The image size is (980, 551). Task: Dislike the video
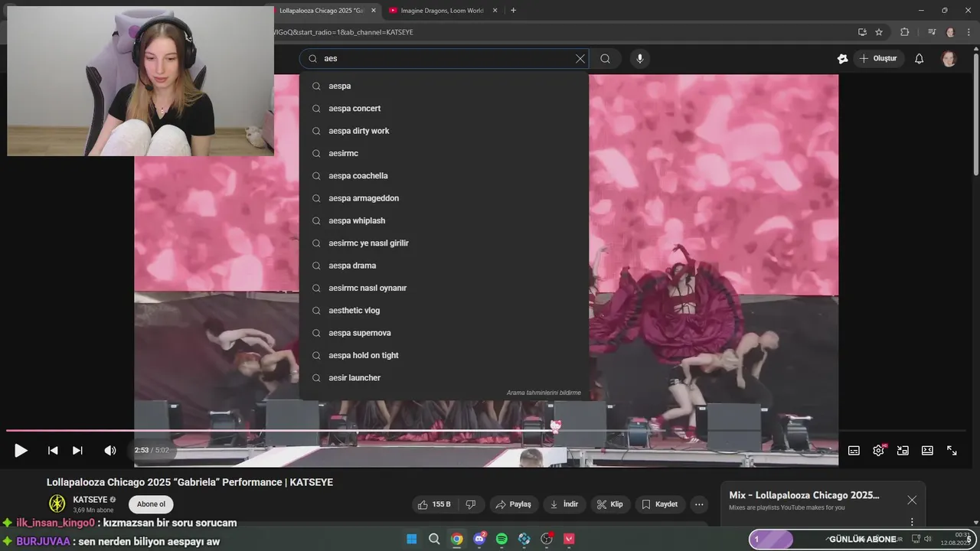471,504
